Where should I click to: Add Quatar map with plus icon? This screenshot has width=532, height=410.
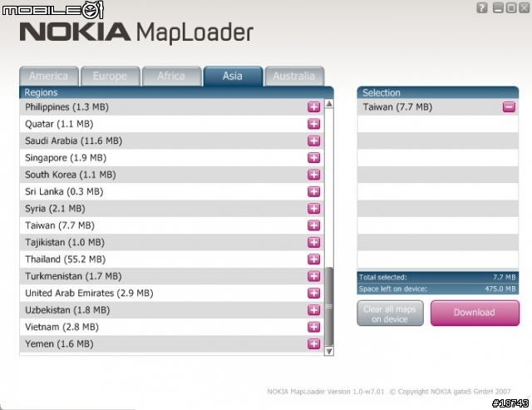point(314,124)
